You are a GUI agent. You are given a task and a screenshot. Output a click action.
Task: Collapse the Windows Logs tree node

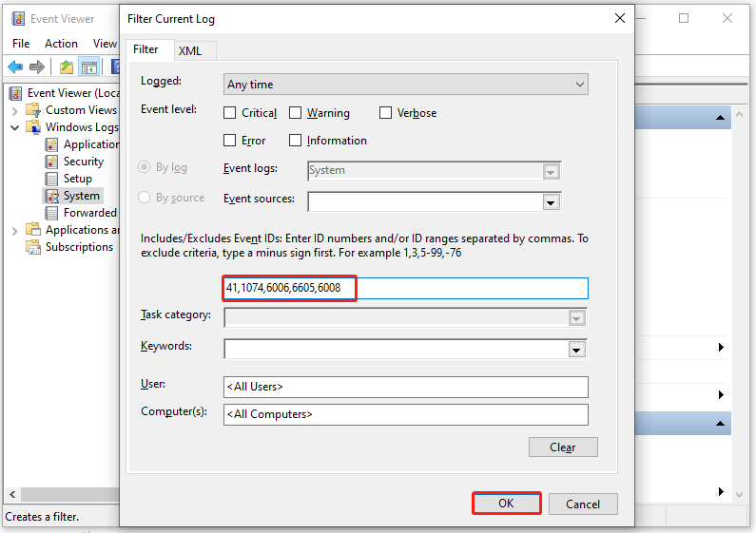[15, 127]
